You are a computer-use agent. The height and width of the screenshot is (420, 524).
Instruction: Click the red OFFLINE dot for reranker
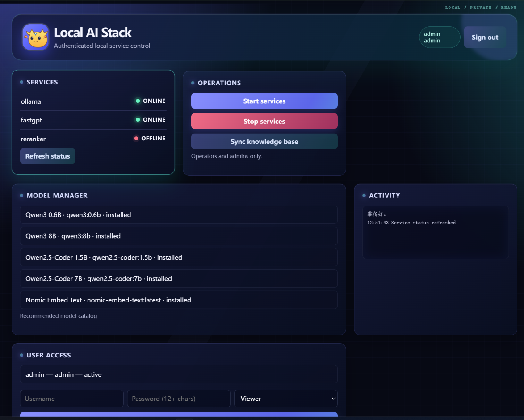(136, 139)
